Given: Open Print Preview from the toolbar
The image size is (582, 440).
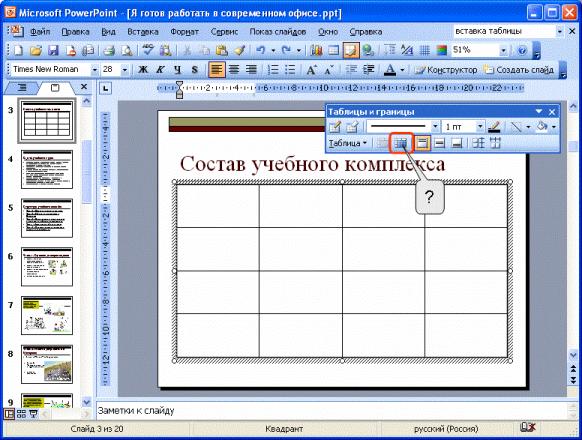Looking at the screenshot, I should (x=127, y=50).
